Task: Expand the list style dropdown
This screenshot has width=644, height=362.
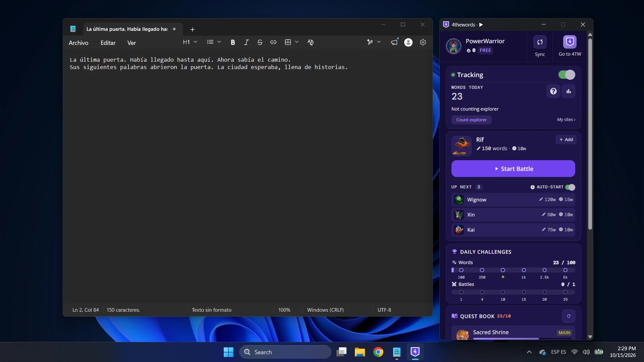Action: (219, 42)
